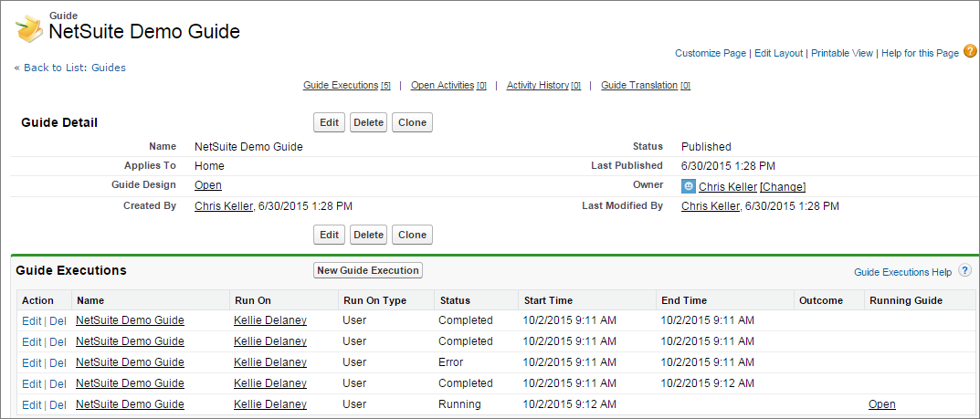Create a New Guide Execution
Image resolution: width=980 pixels, height=419 pixels.
368,270
